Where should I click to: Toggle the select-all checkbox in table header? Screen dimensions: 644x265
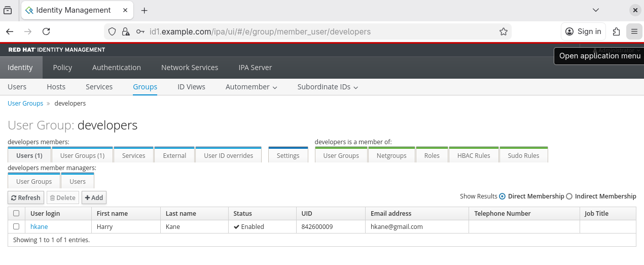[16, 213]
